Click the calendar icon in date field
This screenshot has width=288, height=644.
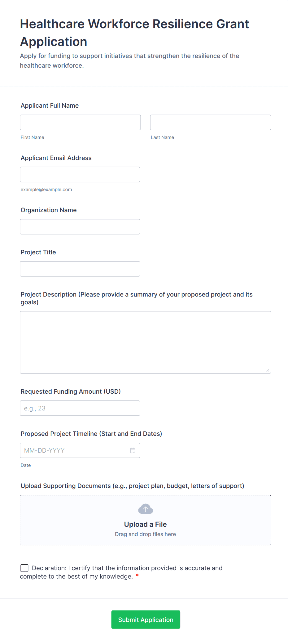(x=133, y=450)
